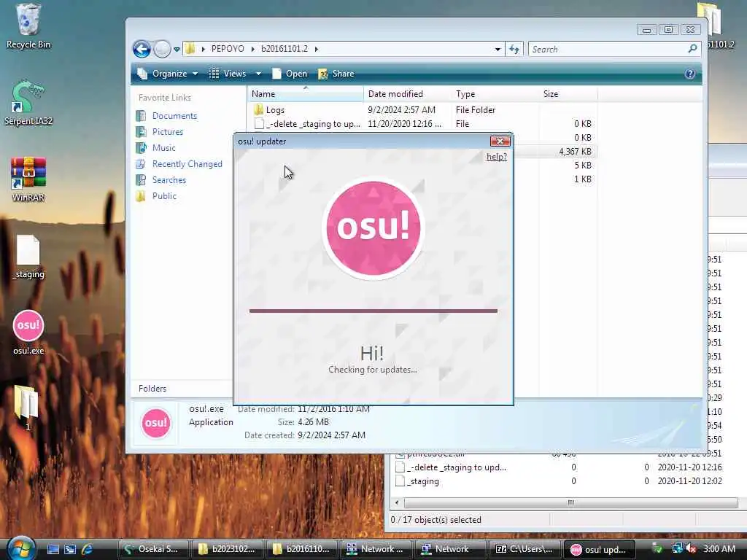
Task: Open Music in Favorite Links
Action: coord(163,148)
